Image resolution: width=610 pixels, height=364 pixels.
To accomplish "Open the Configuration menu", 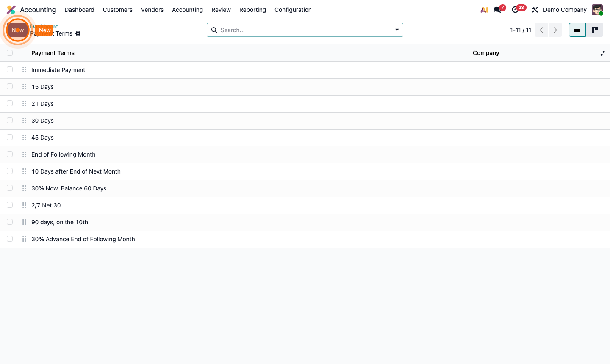I will click(x=293, y=9).
